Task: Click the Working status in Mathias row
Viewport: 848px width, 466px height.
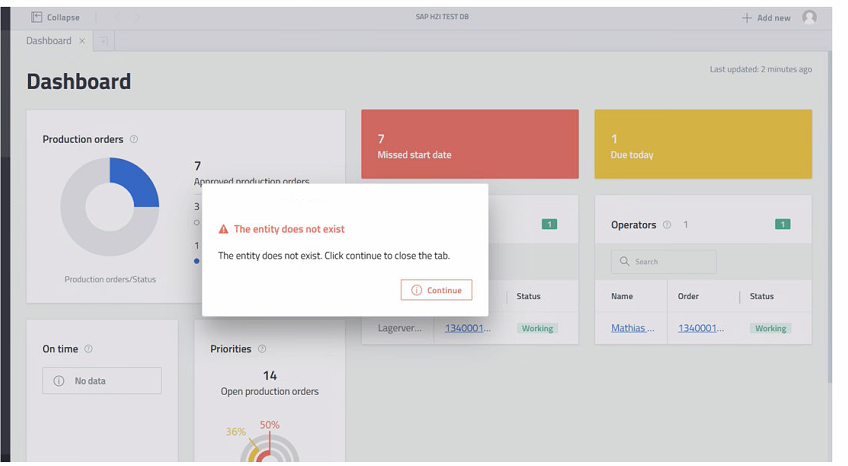Action: (770, 328)
